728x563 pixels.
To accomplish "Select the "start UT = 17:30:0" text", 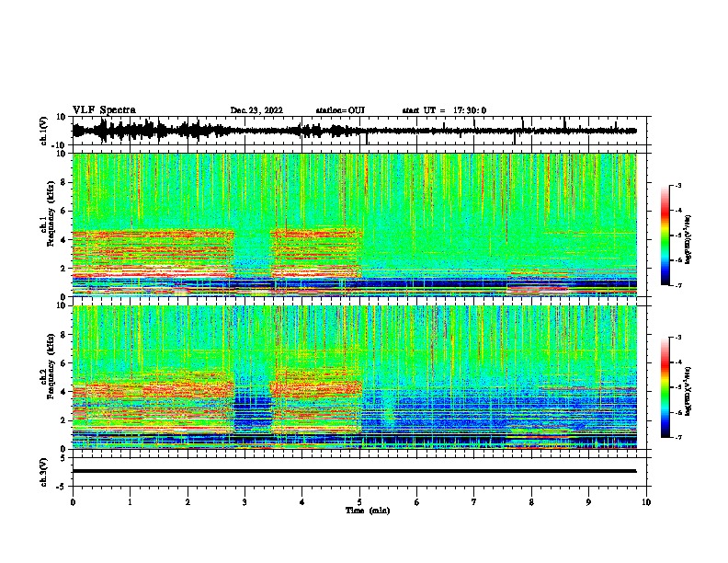I will [444, 110].
